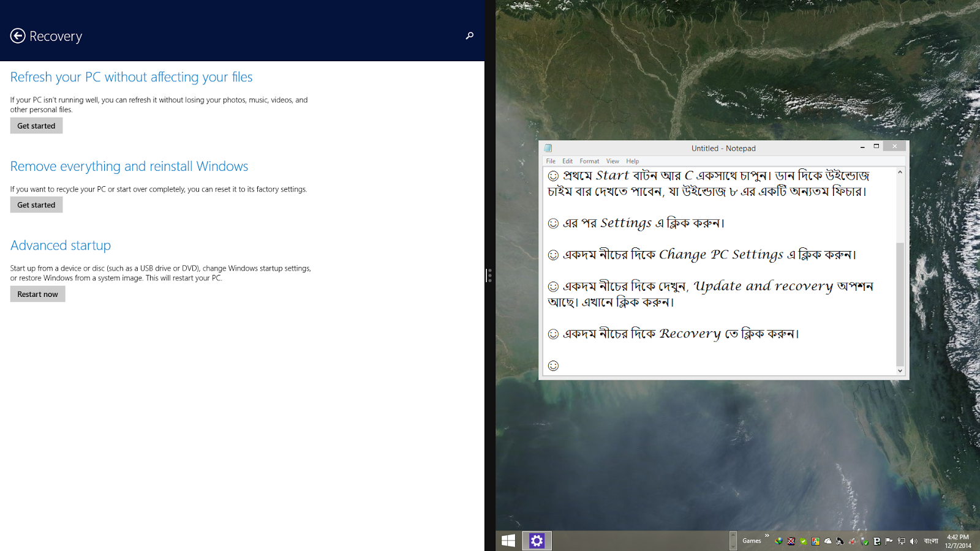This screenshot has width=980, height=551.
Task: Click the taskbar toolbar scroll up arrow
Action: tap(733, 536)
